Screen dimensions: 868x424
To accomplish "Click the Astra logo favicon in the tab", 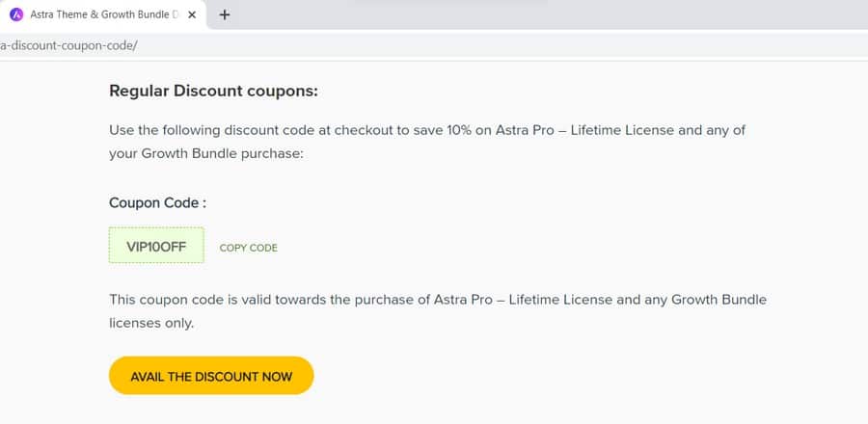I will (x=16, y=14).
